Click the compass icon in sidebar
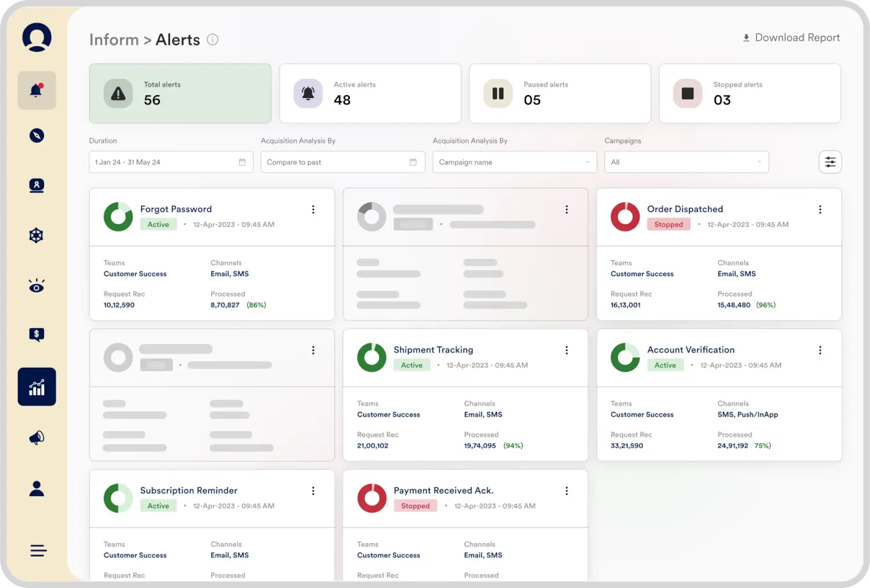The width and height of the screenshot is (870, 588). [x=37, y=136]
